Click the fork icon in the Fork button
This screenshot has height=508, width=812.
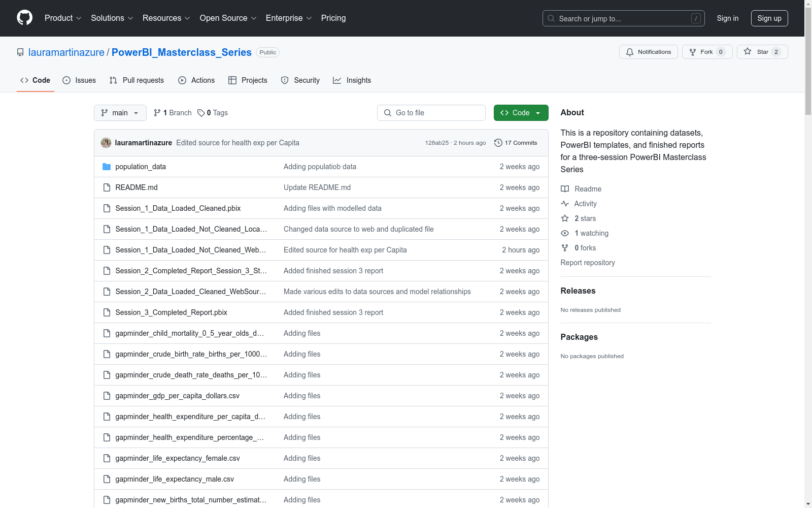click(x=693, y=52)
